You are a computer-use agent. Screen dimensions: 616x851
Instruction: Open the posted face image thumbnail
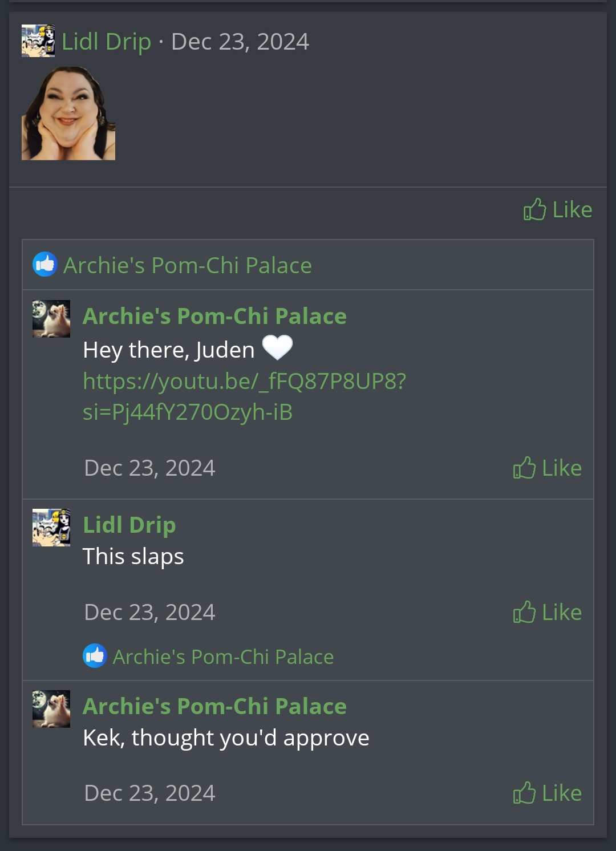coord(68,114)
